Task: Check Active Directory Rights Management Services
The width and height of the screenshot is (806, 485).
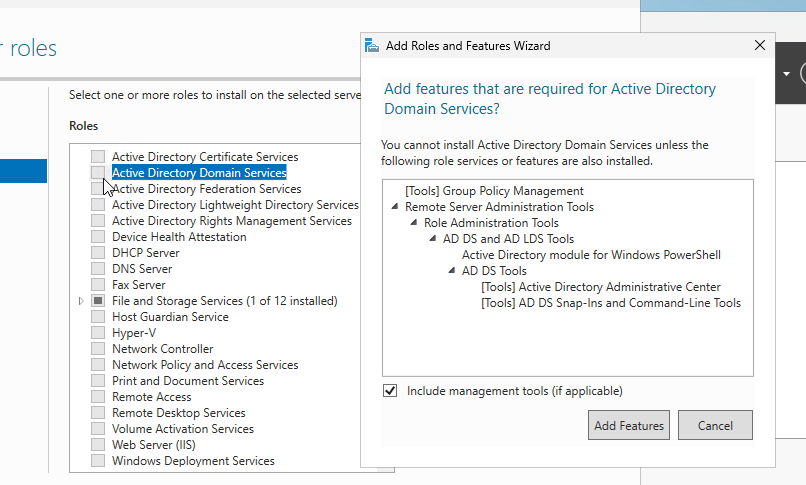Action: click(98, 220)
